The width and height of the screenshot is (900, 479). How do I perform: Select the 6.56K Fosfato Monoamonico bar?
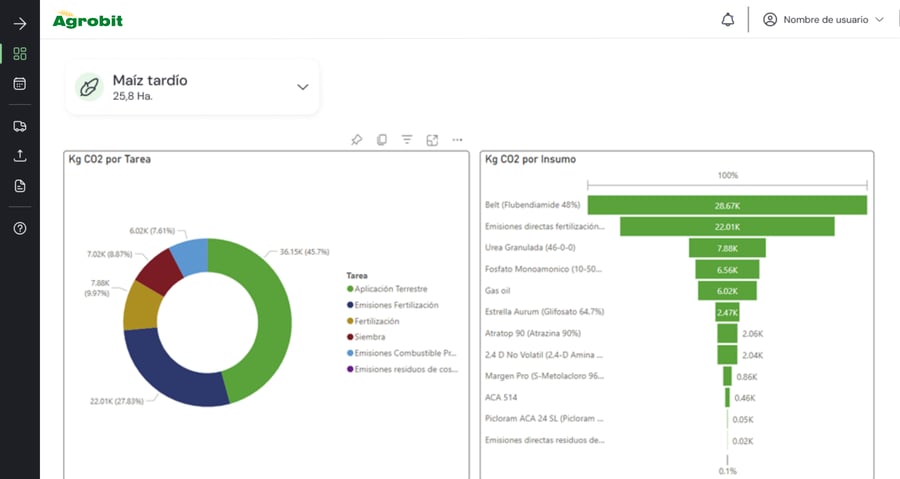[727, 270]
